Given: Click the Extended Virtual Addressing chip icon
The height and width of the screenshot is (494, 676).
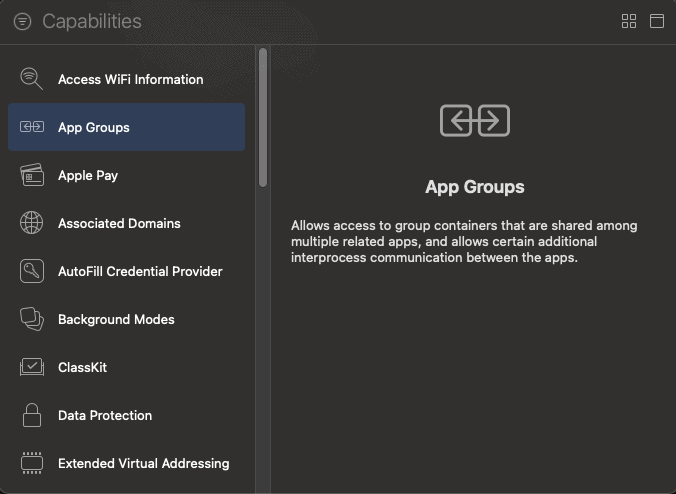Looking at the screenshot, I should [32, 463].
